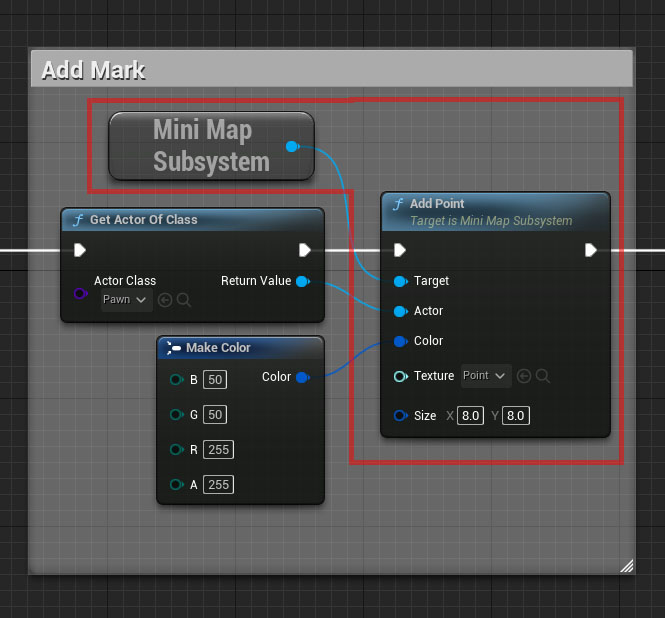Edit the Size Y field showing 8.0
The height and width of the screenshot is (618, 665).
click(x=515, y=416)
